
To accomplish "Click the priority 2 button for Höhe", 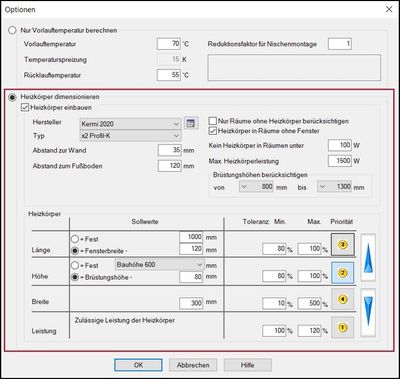I will pyautogui.click(x=342, y=273).
